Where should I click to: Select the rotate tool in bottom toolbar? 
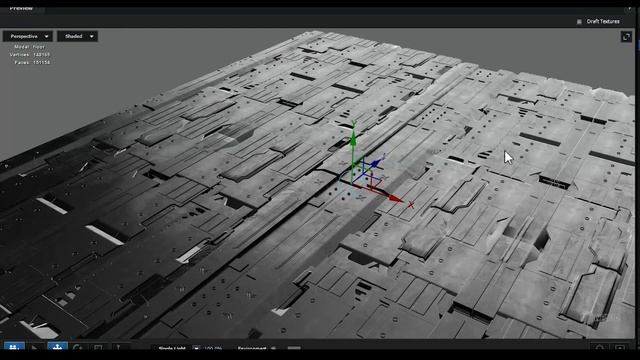(x=78, y=347)
